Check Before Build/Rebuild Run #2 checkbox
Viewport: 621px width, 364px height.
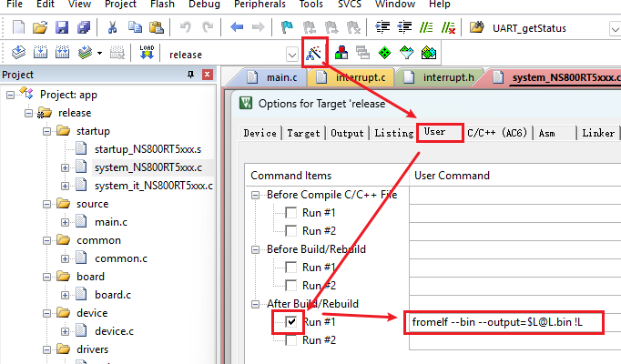click(290, 285)
